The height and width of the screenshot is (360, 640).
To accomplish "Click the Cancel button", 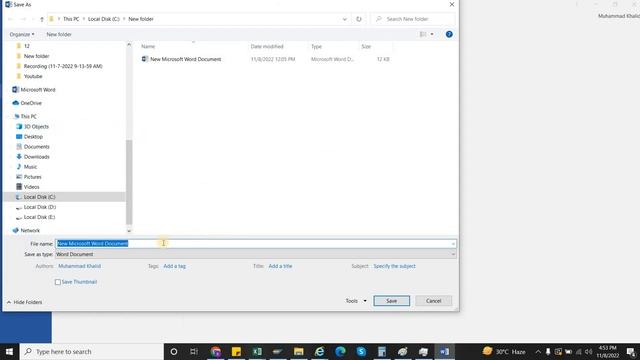I will [433, 301].
